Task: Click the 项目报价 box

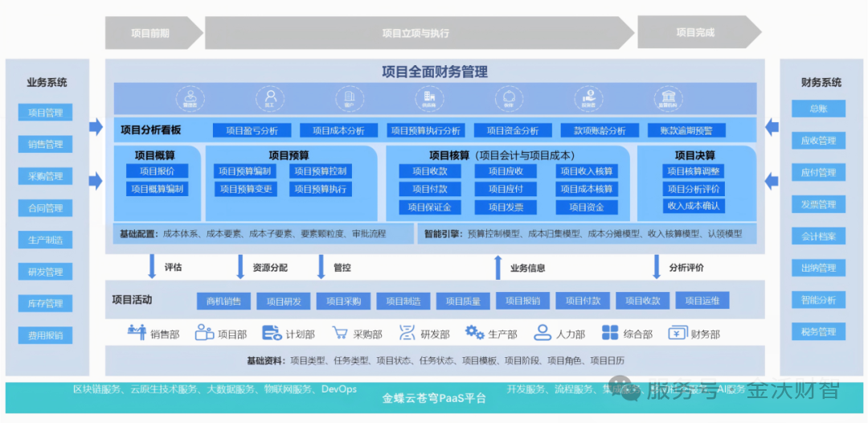Action: 158,171
